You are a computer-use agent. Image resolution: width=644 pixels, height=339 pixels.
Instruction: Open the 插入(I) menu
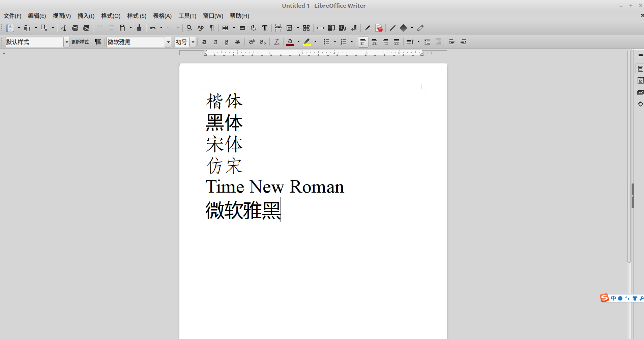coord(86,16)
